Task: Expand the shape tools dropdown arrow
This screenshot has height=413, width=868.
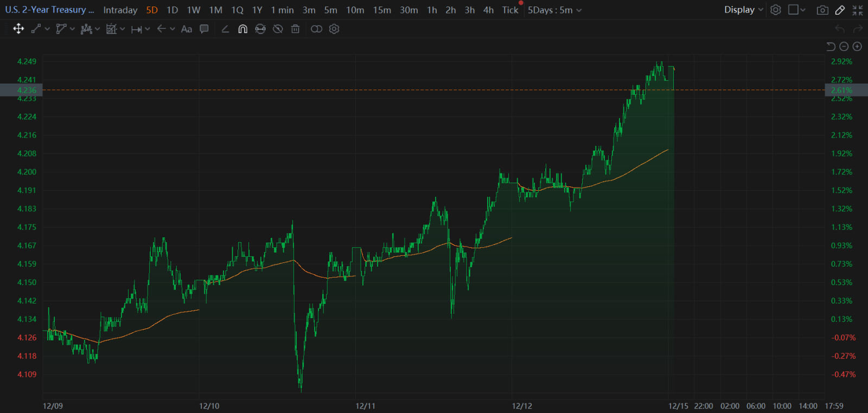Action: click(x=72, y=29)
